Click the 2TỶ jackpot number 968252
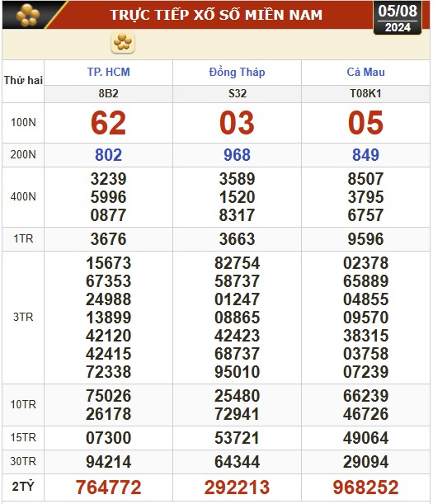433x504 pixels. [x=366, y=488]
